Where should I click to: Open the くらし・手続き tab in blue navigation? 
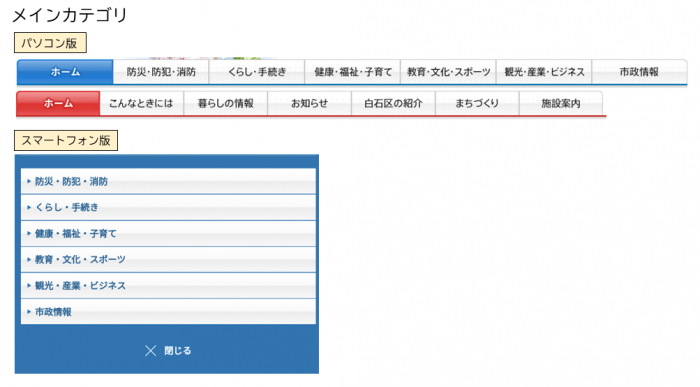coord(257,72)
